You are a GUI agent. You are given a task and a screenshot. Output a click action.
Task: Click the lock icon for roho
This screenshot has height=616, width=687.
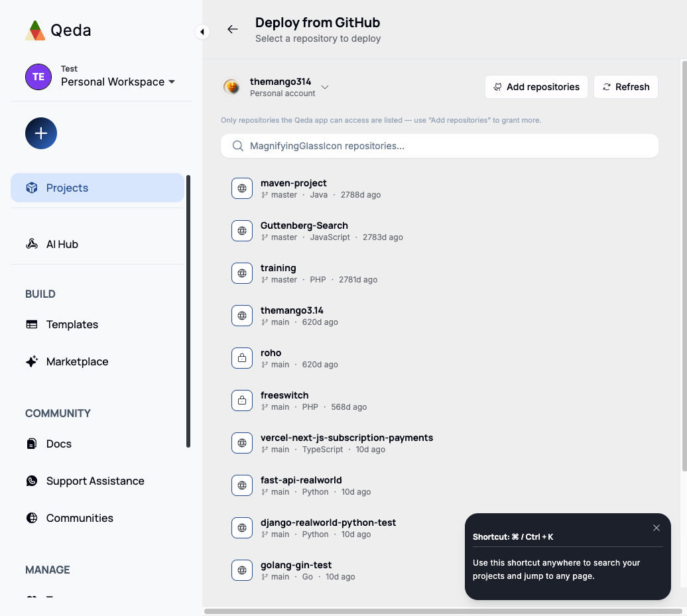pos(242,358)
